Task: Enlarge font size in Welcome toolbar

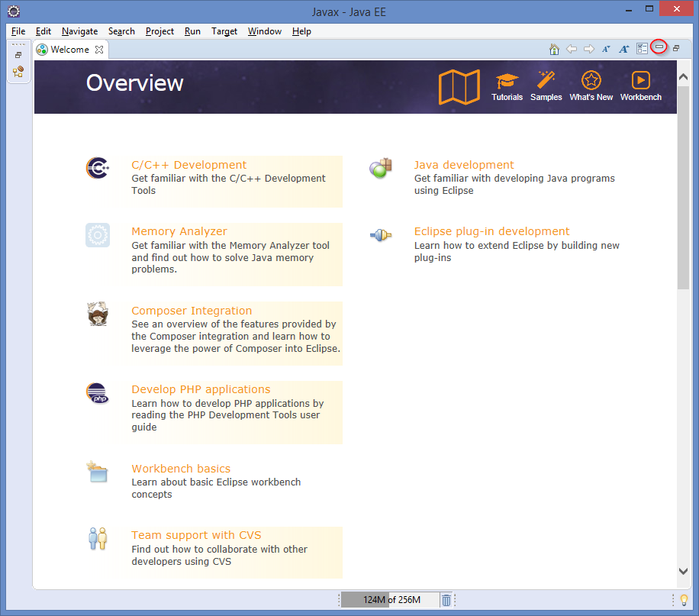Action: 624,49
